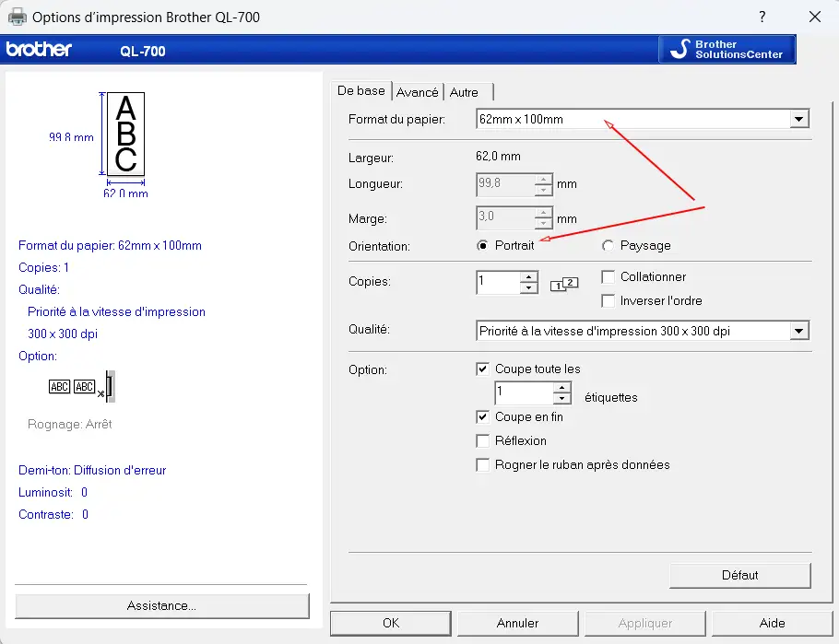Click the Marge input field
The image size is (839, 644).
point(505,218)
